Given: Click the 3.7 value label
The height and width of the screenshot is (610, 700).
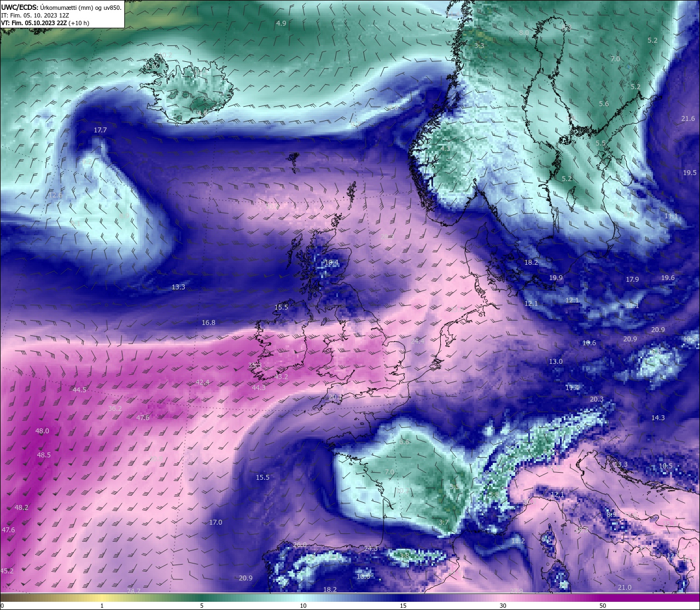Looking at the screenshot, I should click(444, 522).
